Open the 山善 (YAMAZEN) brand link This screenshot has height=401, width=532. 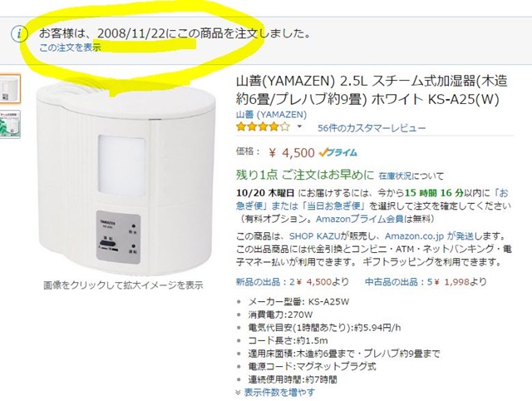tap(272, 115)
